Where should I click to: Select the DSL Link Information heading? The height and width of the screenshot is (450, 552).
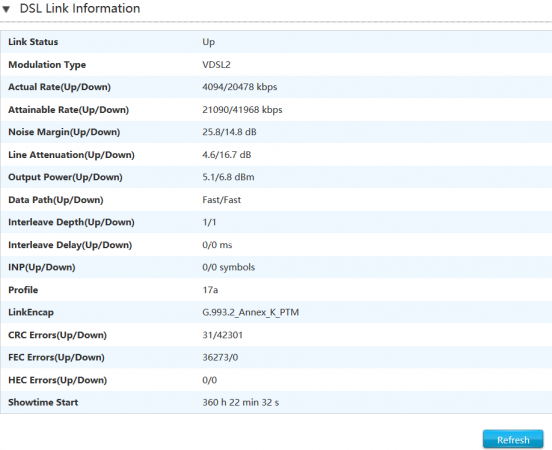click(80, 8)
